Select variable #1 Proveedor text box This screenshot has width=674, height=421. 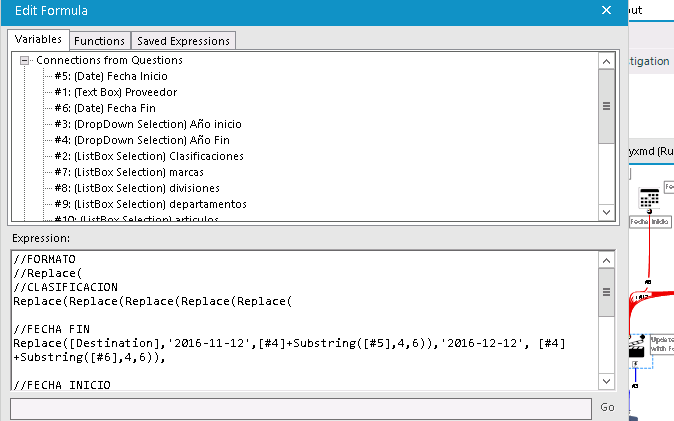pos(116,92)
